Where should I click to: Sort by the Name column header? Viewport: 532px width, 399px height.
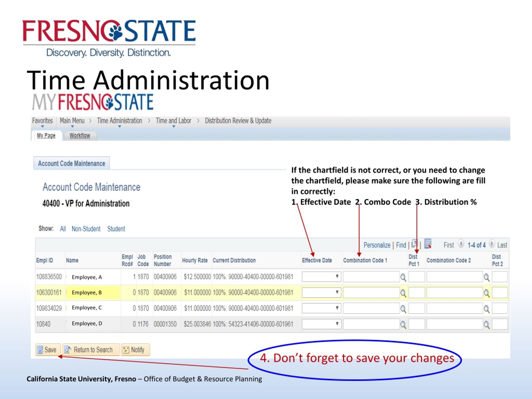pyautogui.click(x=72, y=260)
